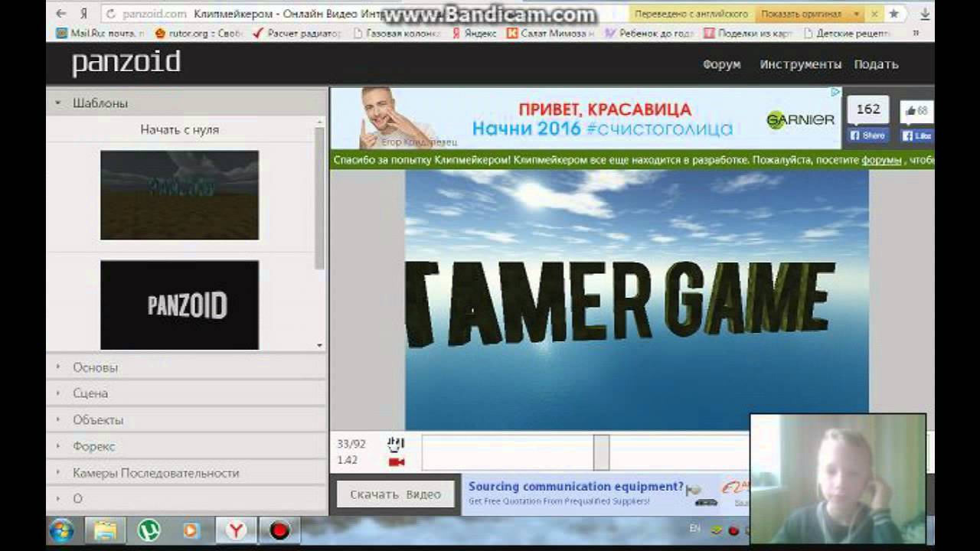980x551 pixels.
Task: Click the timeline slider handle
Action: point(601,452)
